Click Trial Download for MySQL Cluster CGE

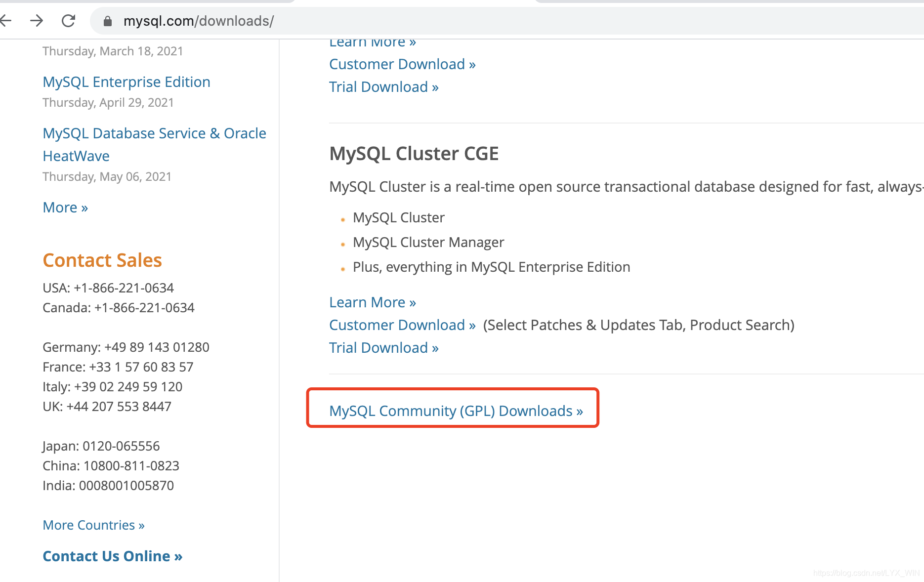(x=383, y=347)
